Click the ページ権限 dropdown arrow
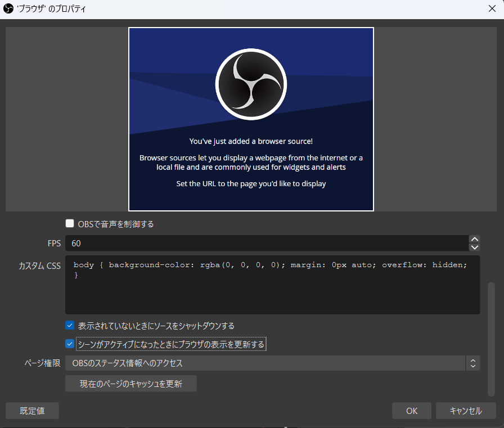Image resolution: width=504 pixels, height=428 pixels. [x=473, y=363]
